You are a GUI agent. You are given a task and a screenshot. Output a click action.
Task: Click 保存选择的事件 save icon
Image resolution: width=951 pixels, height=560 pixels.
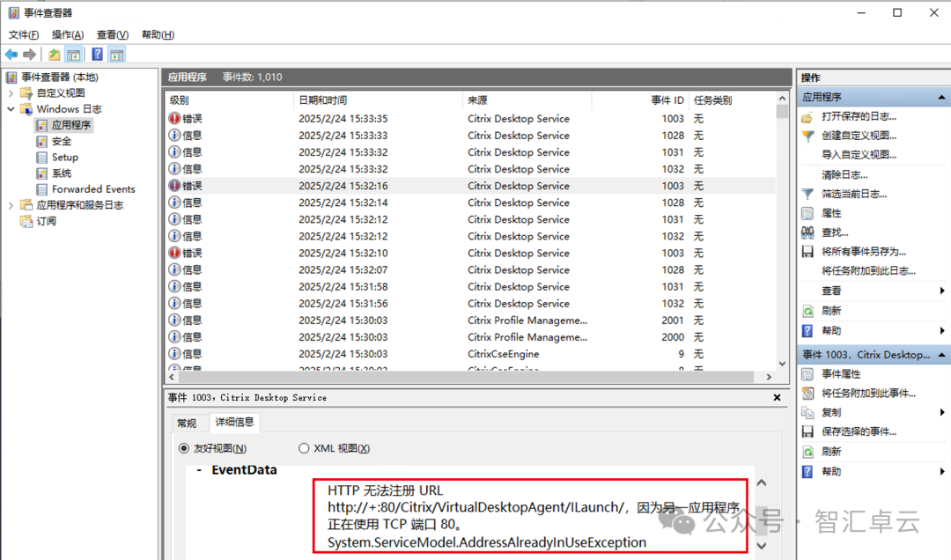(x=807, y=432)
